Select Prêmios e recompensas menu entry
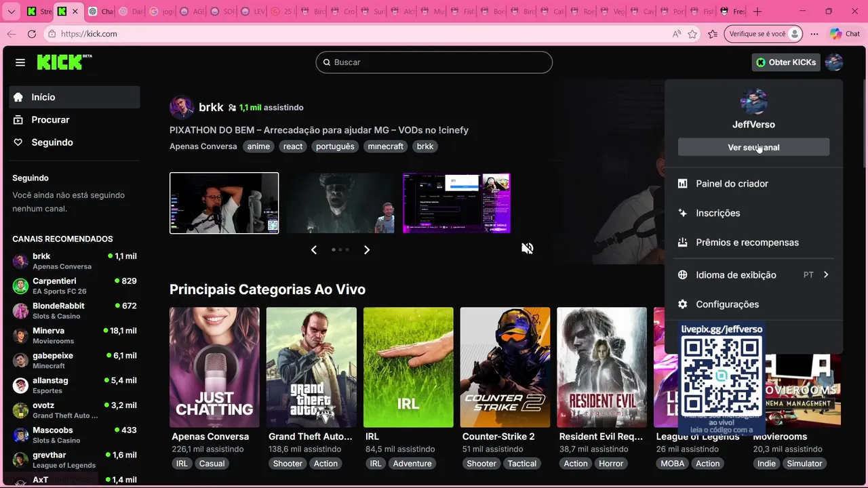This screenshot has height=488, width=868. [x=753, y=243]
